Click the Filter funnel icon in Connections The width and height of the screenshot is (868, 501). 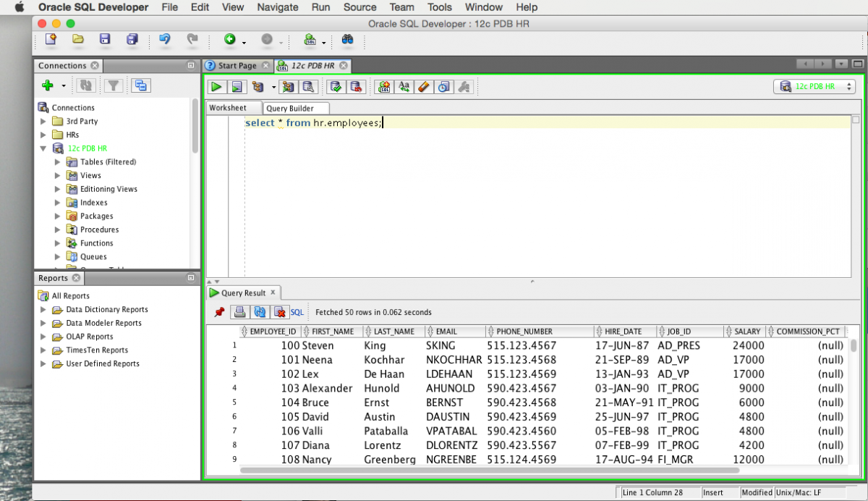[113, 85]
